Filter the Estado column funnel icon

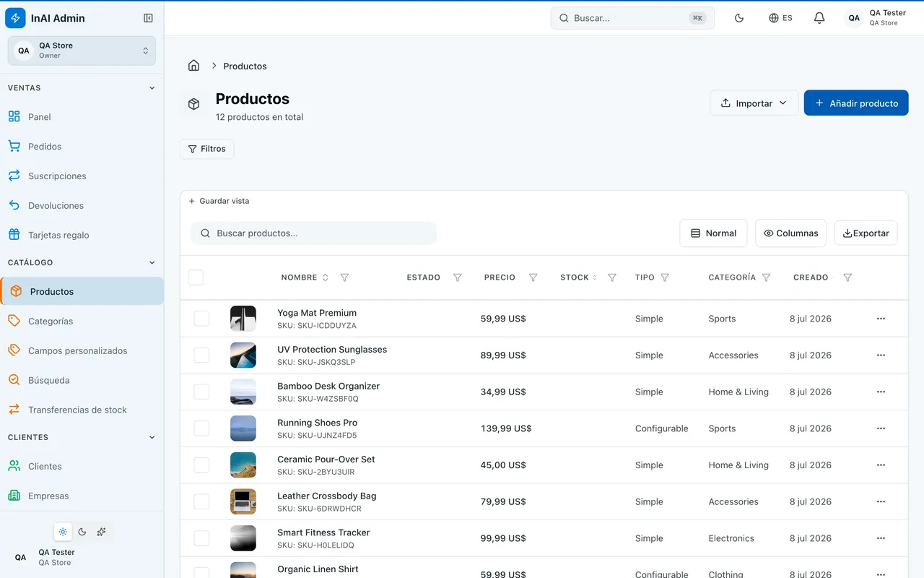click(x=457, y=277)
